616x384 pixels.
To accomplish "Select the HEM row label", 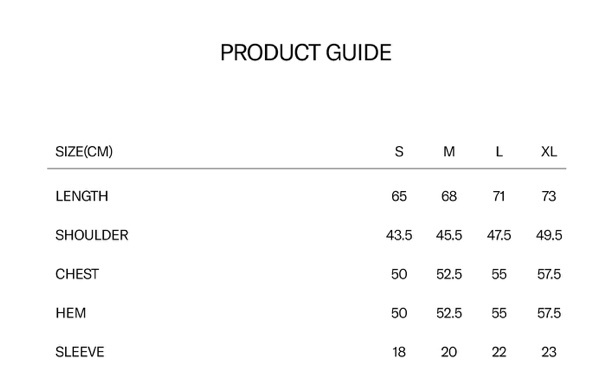I will 71,313.
